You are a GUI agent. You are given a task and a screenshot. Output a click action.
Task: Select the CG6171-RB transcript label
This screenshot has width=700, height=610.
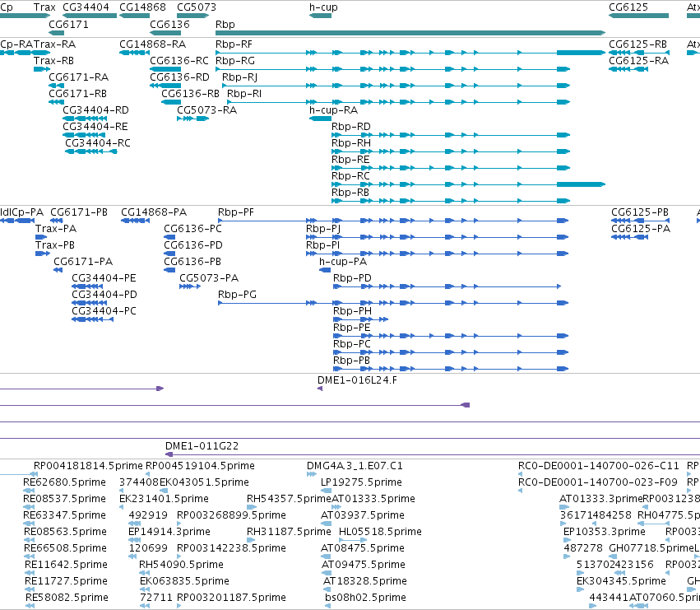click(77, 94)
